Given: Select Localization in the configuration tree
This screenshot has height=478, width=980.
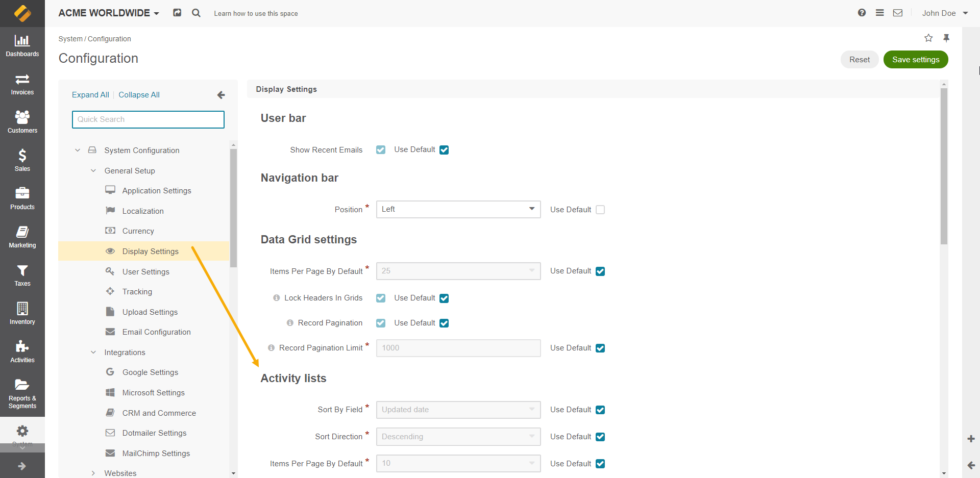Looking at the screenshot, I should click(x=143, y=211).
